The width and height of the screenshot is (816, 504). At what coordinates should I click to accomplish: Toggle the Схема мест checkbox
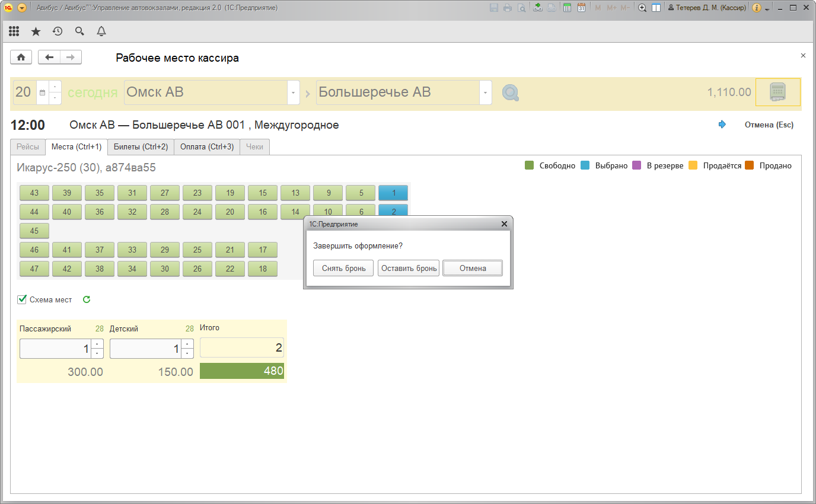tap(23, 299)
